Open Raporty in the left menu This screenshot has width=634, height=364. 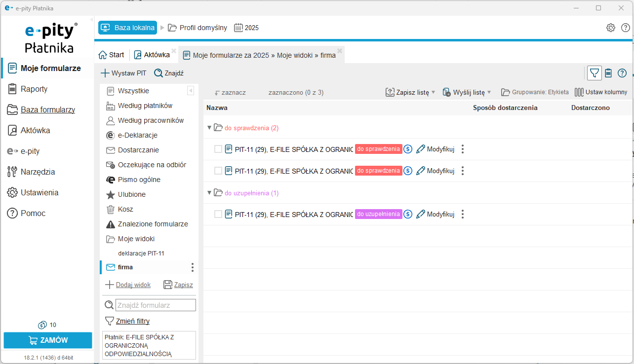34,89
